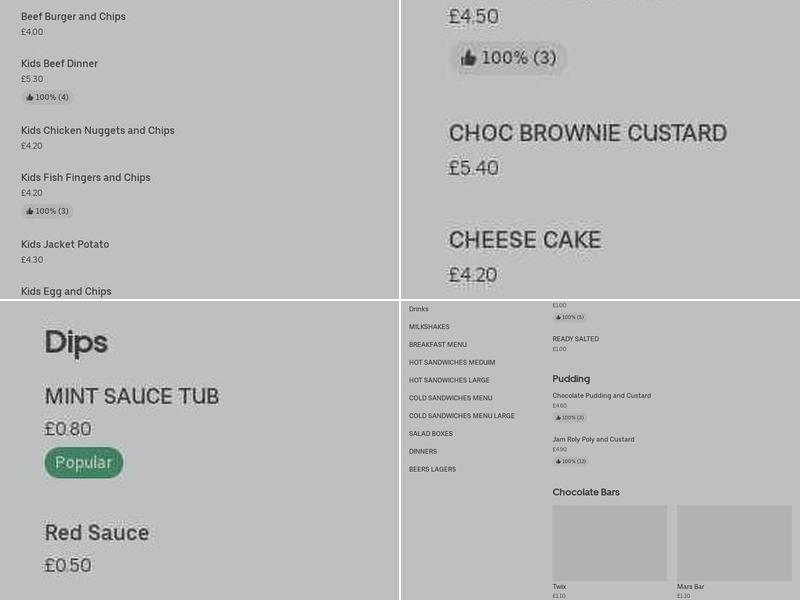
Task: Open the Salad Boxes category
Action: point(430,433)
